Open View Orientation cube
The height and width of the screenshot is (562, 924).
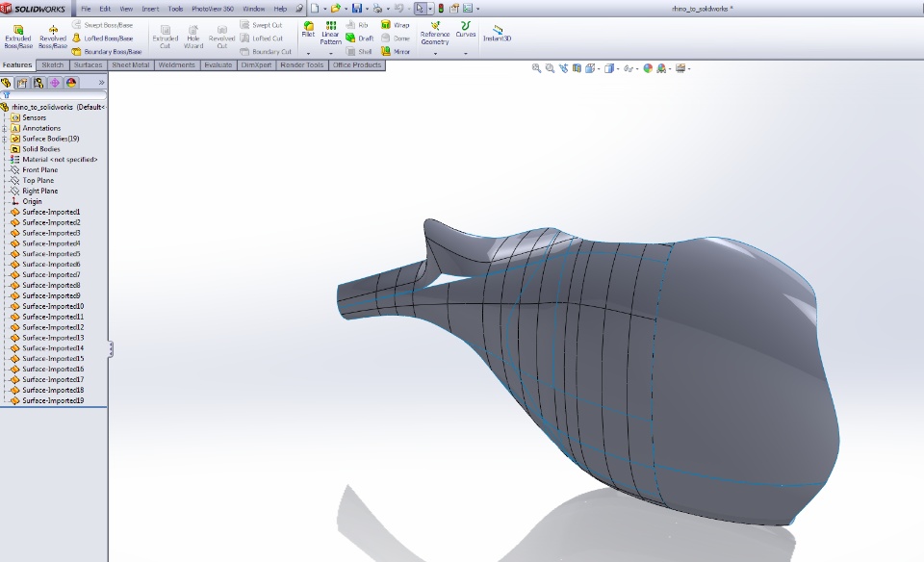(590, 68)
